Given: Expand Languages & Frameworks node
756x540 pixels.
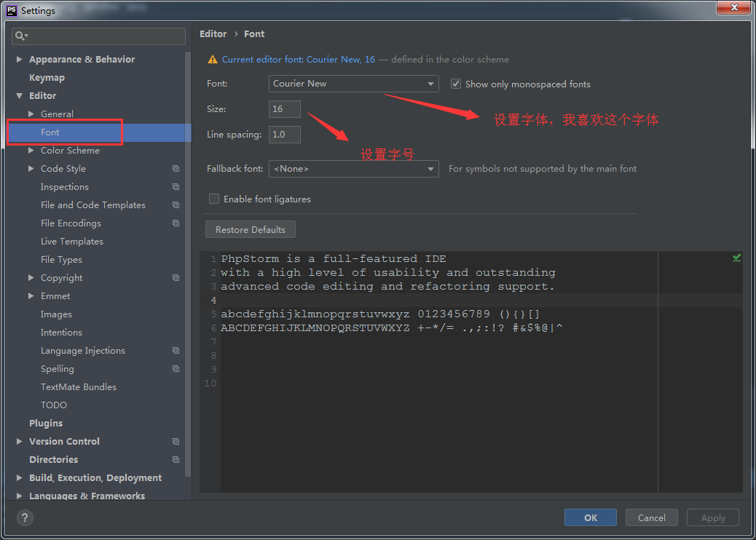Looking at the screenshot, I should pyautogui.click(x=19, y=496).
